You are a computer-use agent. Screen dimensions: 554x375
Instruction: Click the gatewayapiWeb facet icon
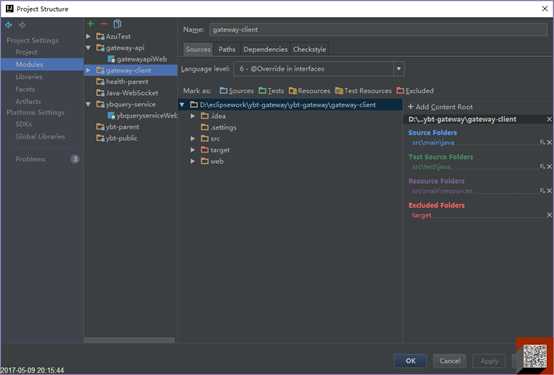[x=111, y=59]
